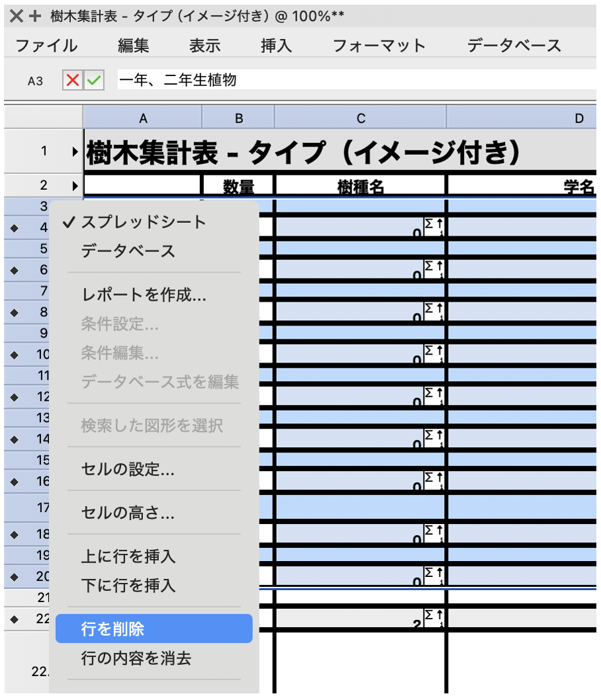This screenshot has height=700, width=601.
Task: Click the diamond database marker on row 22
Action: 15,619
